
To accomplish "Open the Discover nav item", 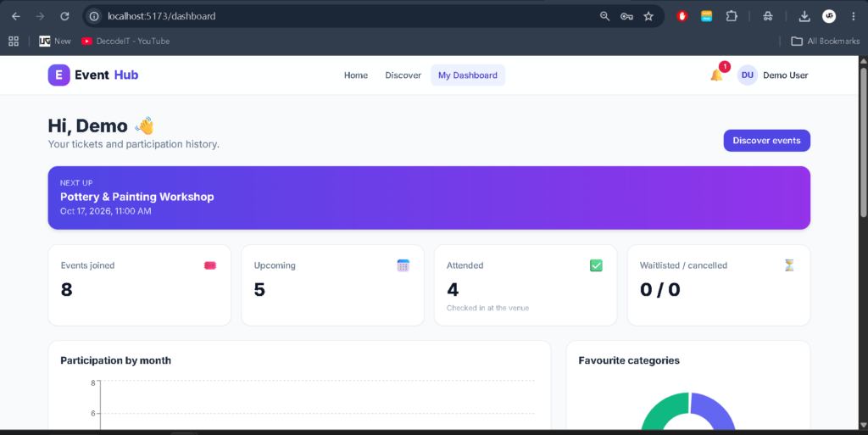I will (403, 75).
